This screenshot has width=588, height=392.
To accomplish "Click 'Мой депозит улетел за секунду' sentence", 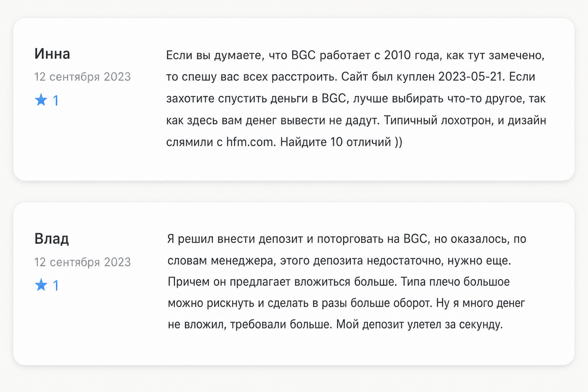I will pos(420,325).
